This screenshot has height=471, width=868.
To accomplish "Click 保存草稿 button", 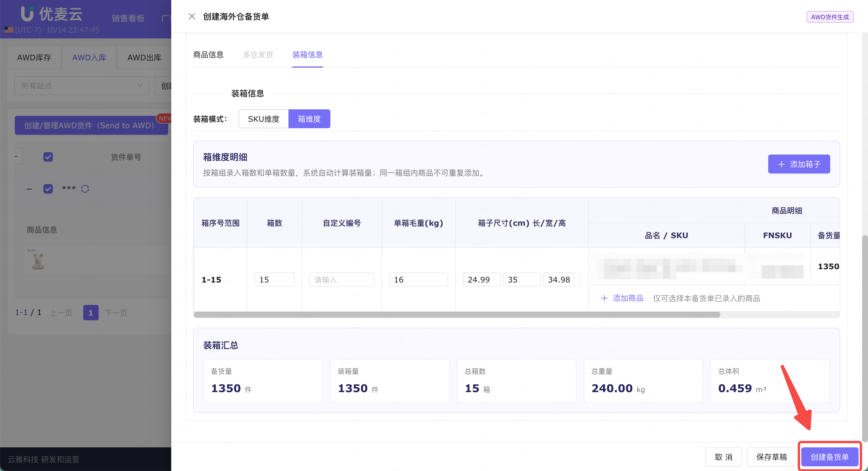I will (x=771, y=457).
